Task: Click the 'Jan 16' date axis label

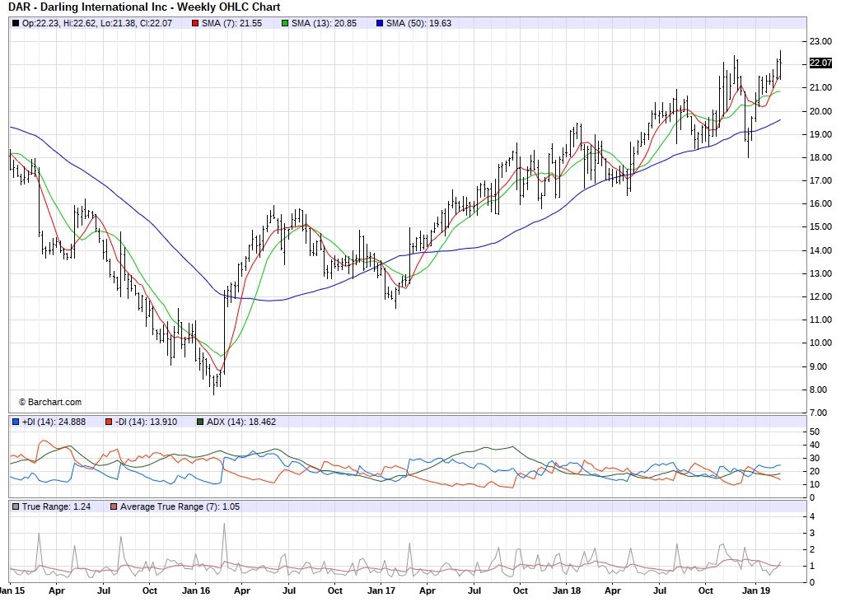Action: (x=196, y=590)
